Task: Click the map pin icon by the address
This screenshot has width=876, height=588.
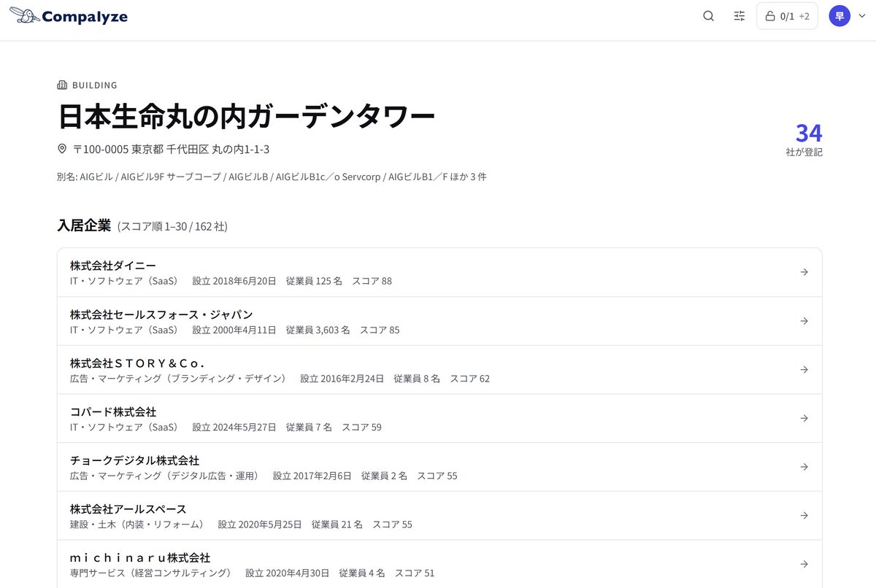Action: 62,149
